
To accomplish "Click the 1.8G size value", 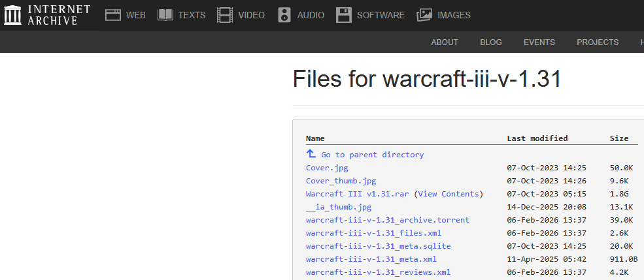I will (x=619, y=194).
